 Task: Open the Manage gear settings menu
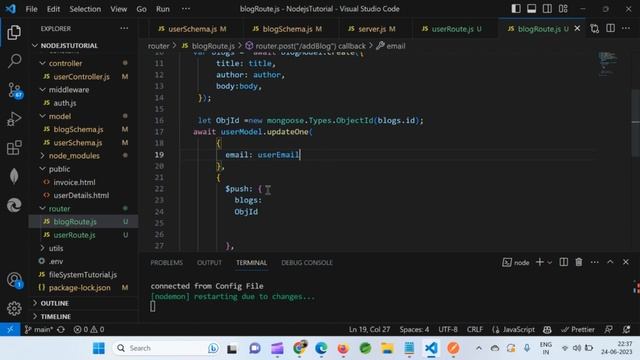coord(14,308)
